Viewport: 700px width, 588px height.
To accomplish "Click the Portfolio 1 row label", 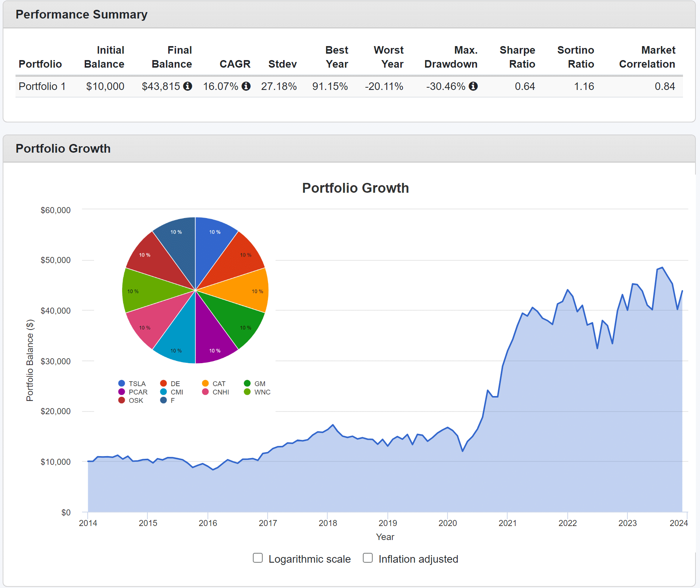I will (x=42, y=87).
